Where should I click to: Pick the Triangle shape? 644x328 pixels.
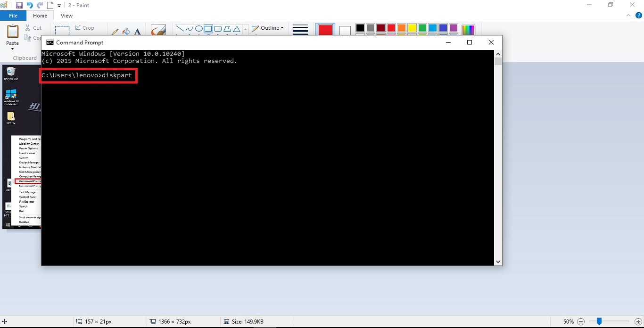[237, 29]
